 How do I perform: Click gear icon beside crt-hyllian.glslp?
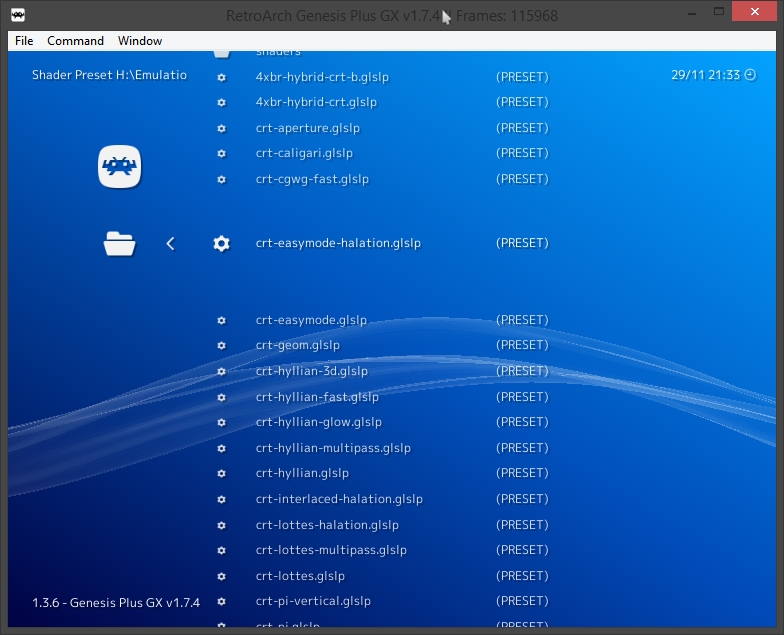pyautogui.click(x=222, y=474)
